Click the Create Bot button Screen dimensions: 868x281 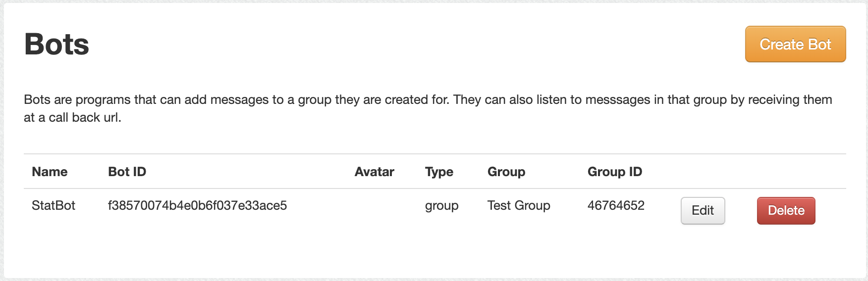click(x=795, y=45)
